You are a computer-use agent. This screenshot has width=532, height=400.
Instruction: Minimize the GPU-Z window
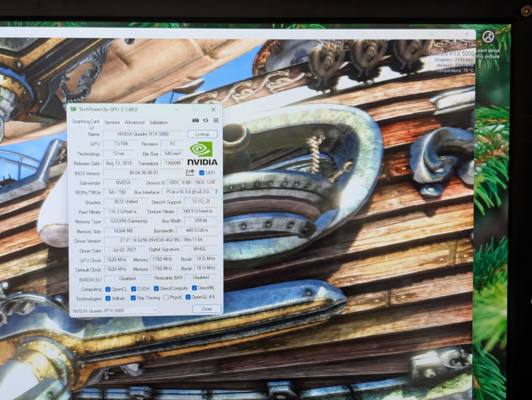click(177, 110)
